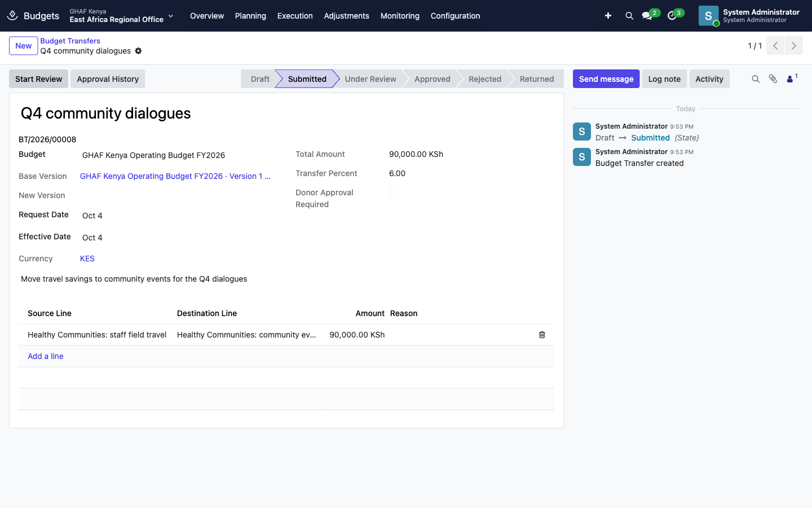This screenshot has width=812, height=508.
Task: Open the Execution menu
Action: 295,16
